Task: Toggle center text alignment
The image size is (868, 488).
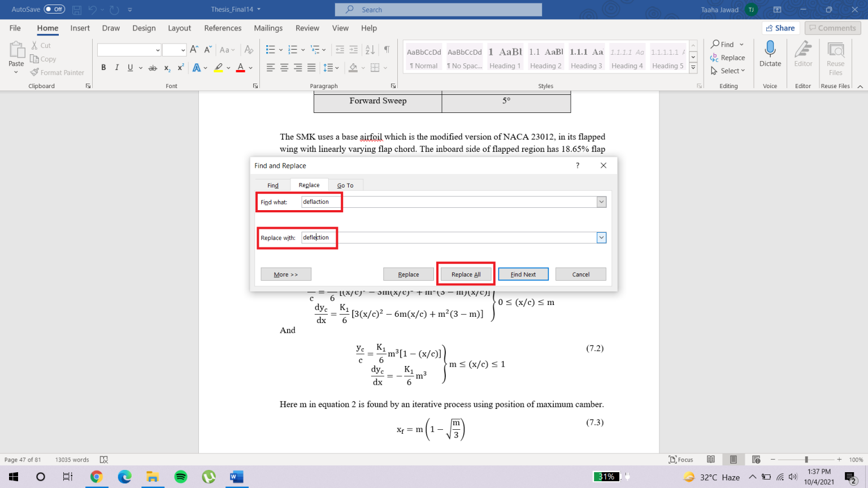Action: (285, 67)
